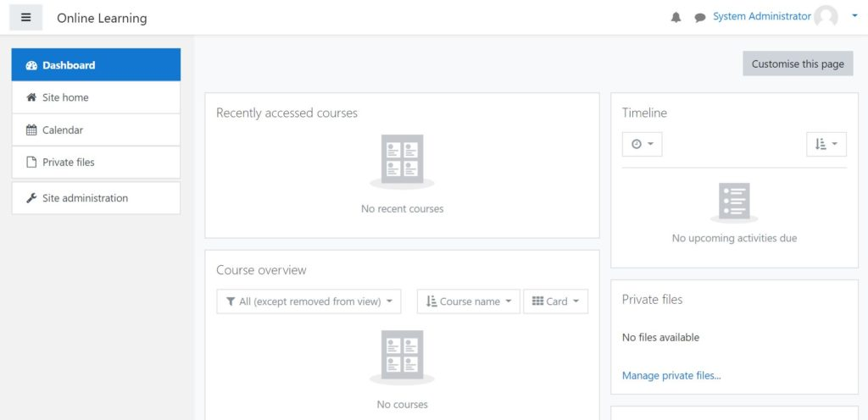This screenshot has height=420, width=868.
Task: Click the No courses placeholder image
Action: (402, 357)
